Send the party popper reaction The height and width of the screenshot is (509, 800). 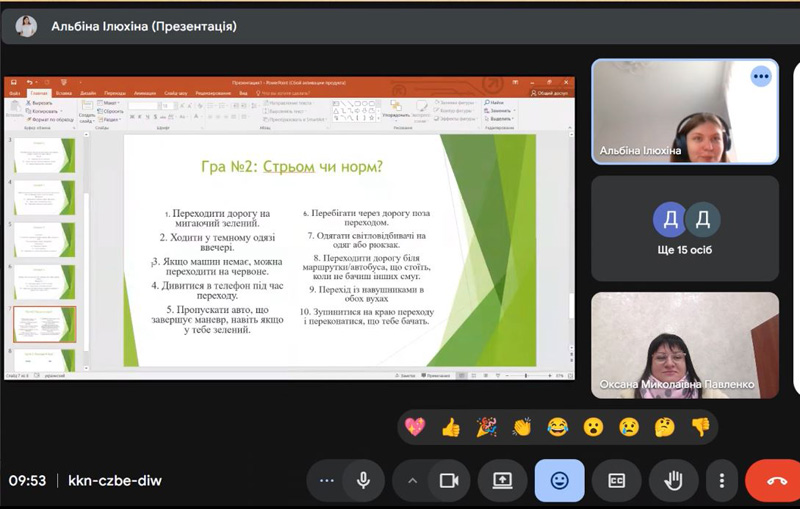click(x=486, y=427)
